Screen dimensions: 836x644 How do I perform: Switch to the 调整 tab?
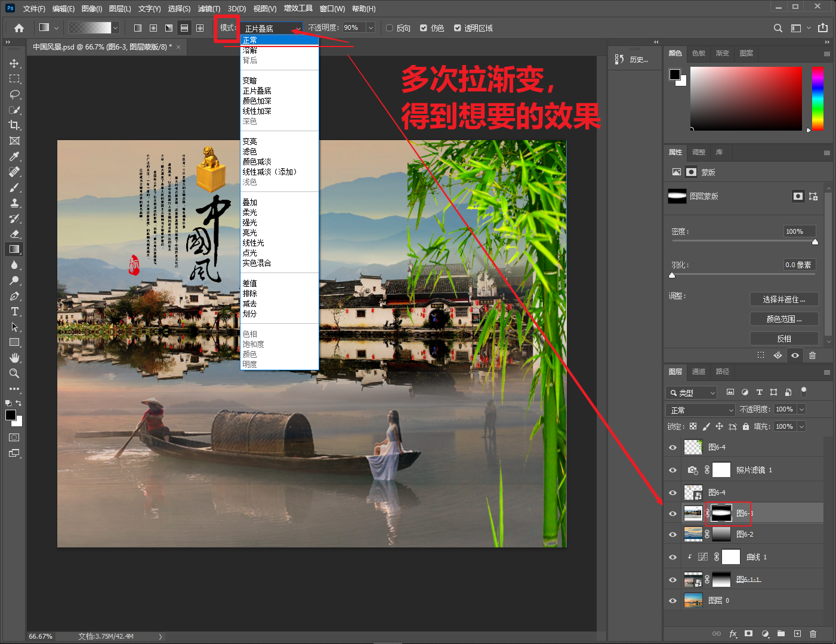pyautogui.click(x=699, y=152)
